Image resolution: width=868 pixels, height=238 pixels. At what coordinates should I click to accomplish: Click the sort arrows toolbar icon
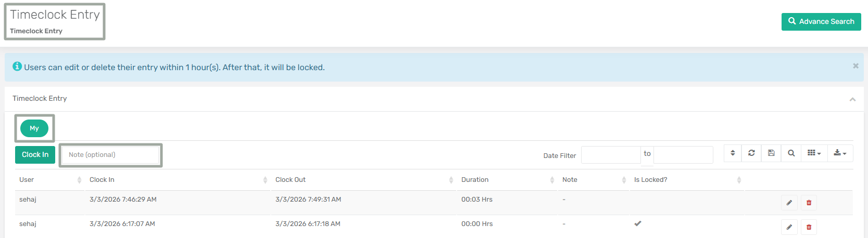tap(733, 153)
